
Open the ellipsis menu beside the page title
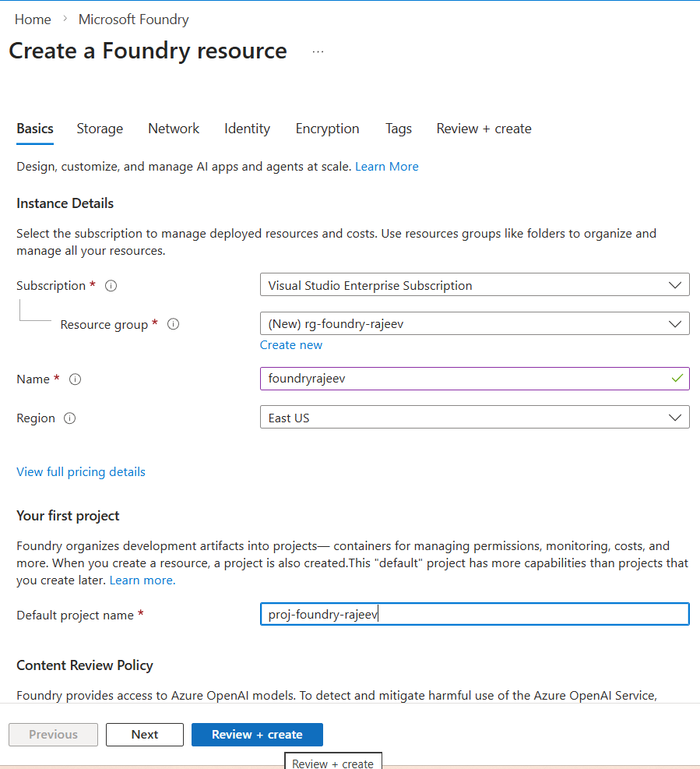click(318, 51)
